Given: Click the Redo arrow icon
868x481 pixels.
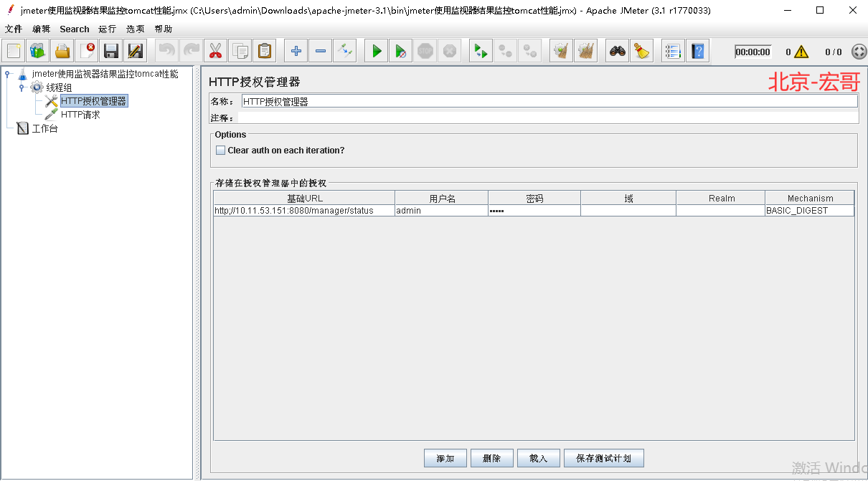Looking at the screenshot, I should [192, 51].
